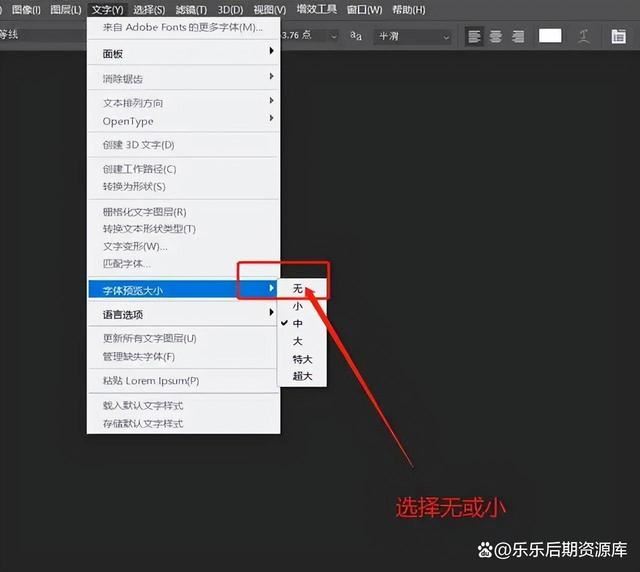Select 更新所有文字图层(U)
The width and height of the screenshot is (640, 572).
(184, 338)
